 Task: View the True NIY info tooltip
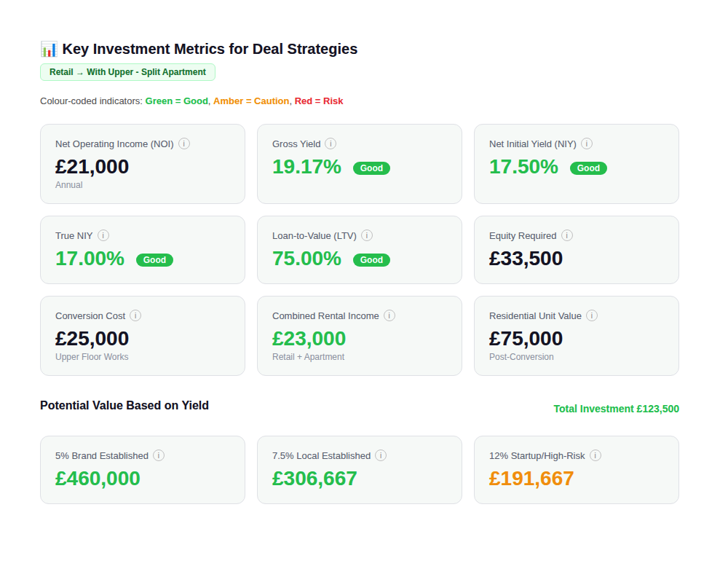tap(103, 235)
